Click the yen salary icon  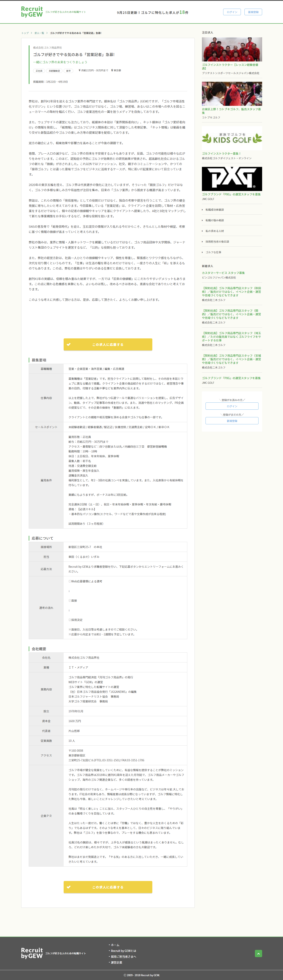[79, 70]
